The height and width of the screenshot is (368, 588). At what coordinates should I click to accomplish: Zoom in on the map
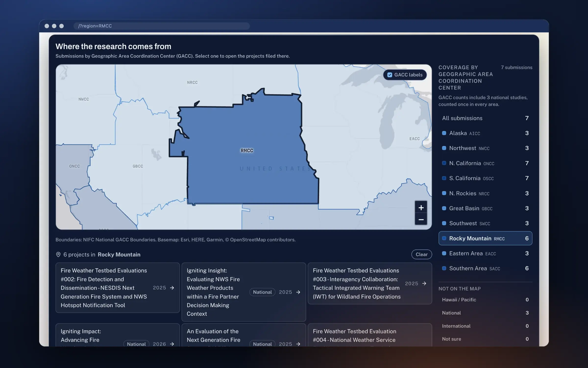pos(421,208)
